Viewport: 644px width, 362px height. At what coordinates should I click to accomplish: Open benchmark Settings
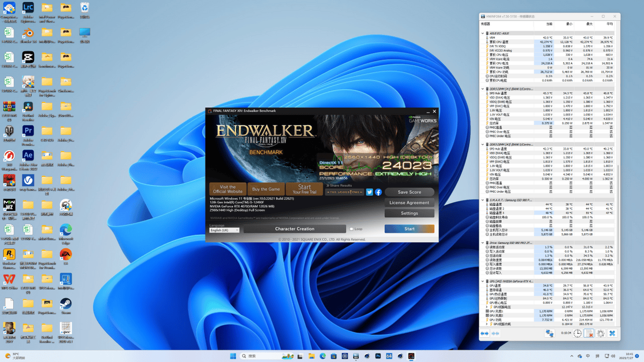[x=409, y=213]
